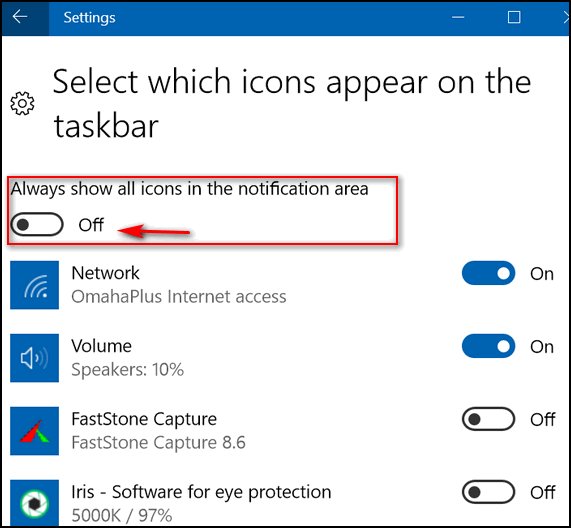Click the Settings title in the title bar
The image size is (571, 528).
pyautogui.click(x=90, y=17)
